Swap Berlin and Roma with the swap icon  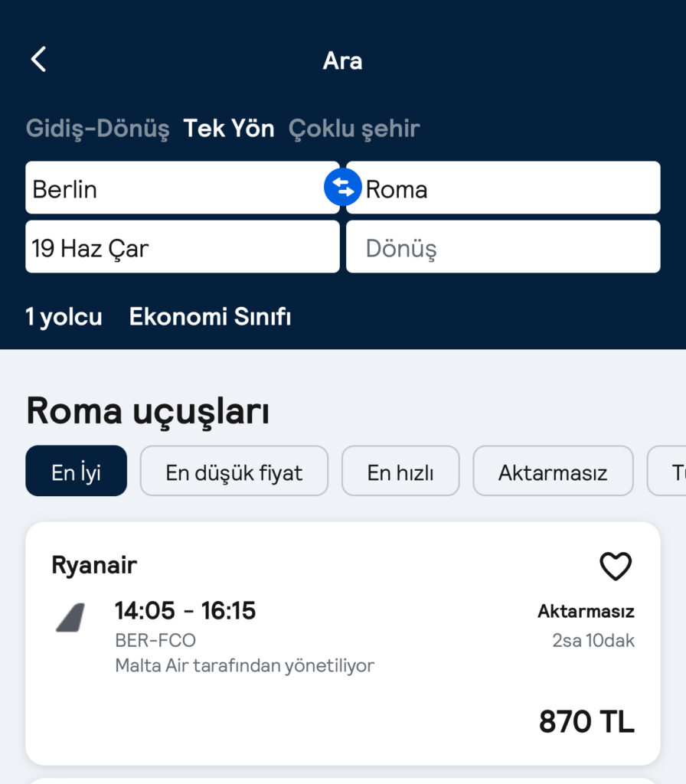[342, 188]
